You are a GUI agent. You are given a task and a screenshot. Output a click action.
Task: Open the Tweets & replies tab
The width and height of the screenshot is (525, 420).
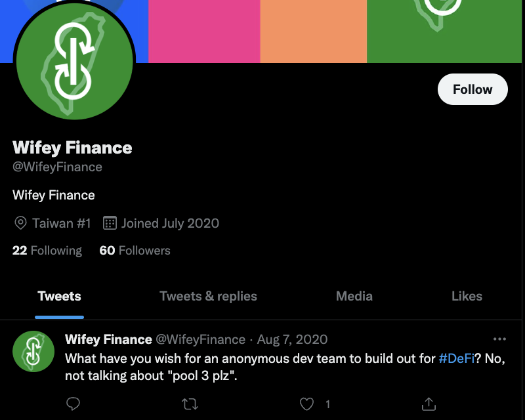pos(208,296)
